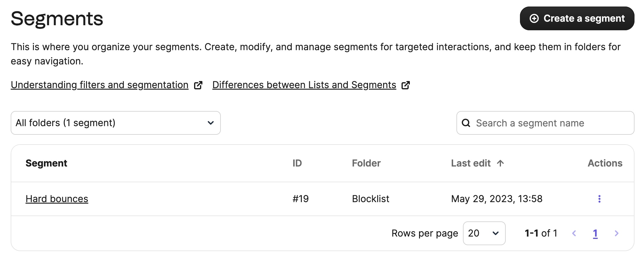Open the three-dot actions menu for Hard bounces
This screenshot has width=644, height=260.
599,199
